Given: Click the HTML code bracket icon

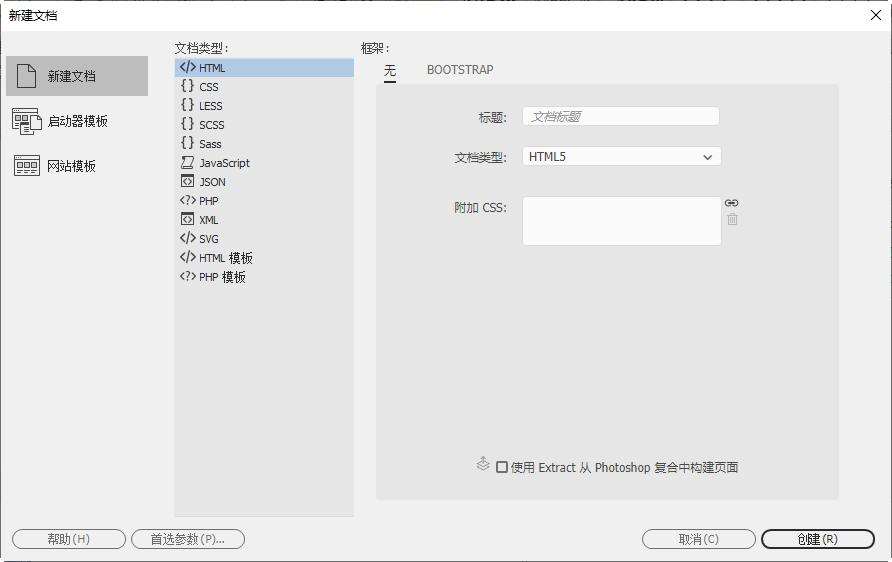Looking at the screenshot, I should [x=187, y=67].
